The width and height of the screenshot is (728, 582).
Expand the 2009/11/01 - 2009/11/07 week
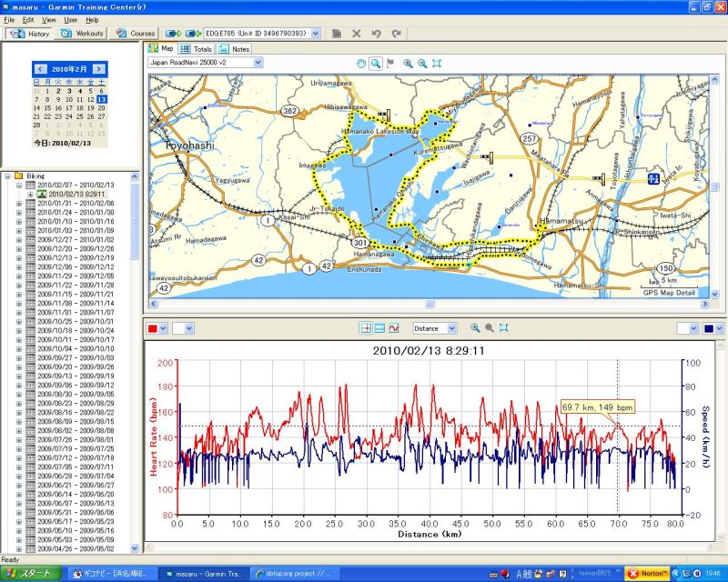19,312
